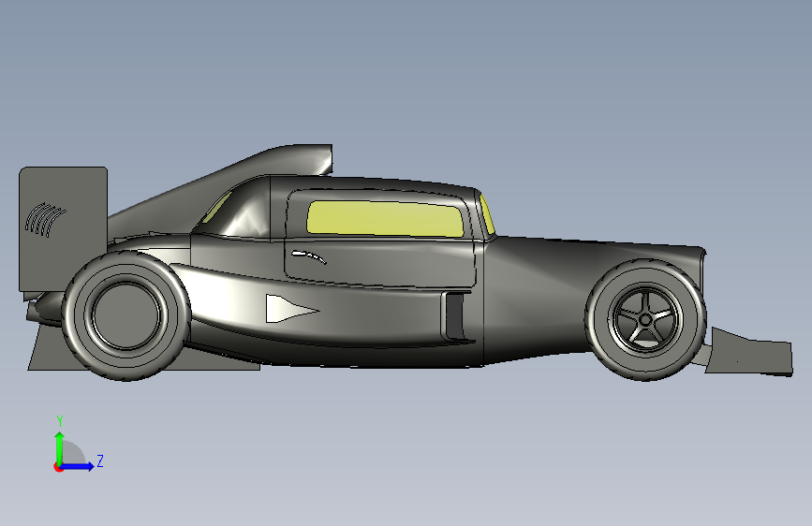Click the green Y axis arrow of the triad
The height and width of the screenshot is (526, 812).
pyautogui.click(x=60, y=447)
